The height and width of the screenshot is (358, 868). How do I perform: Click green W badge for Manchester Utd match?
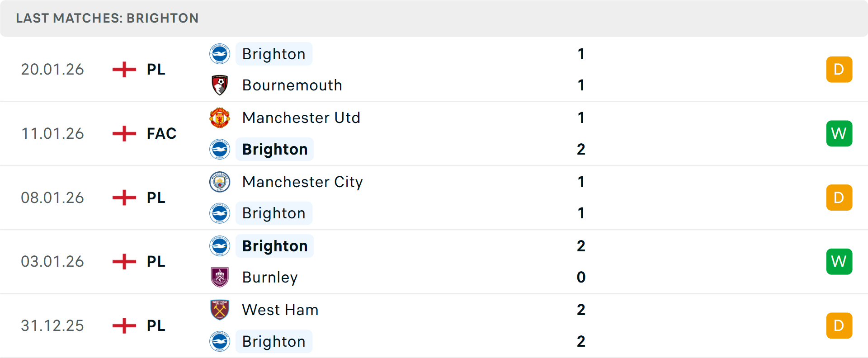pyautogui.click(x=839, y=133)
